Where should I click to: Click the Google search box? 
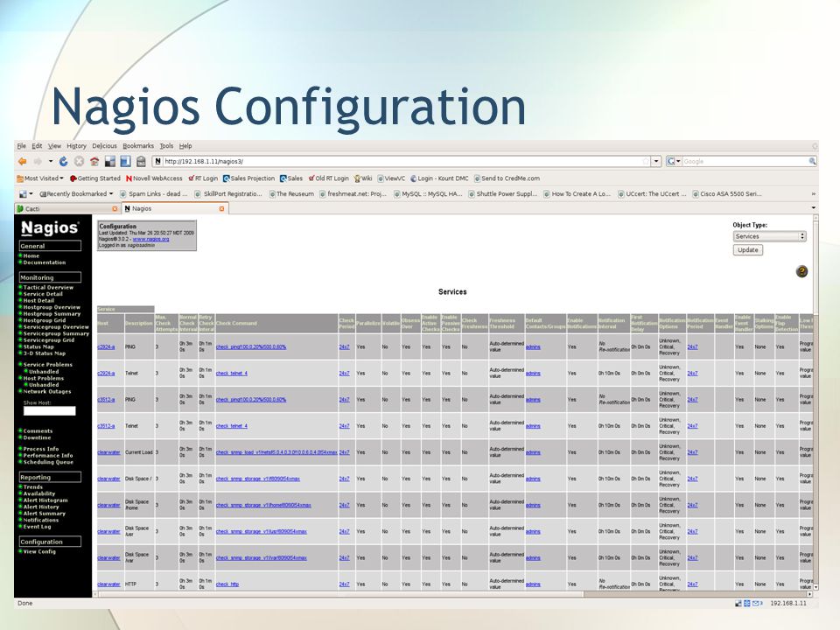tap(745, 161)
